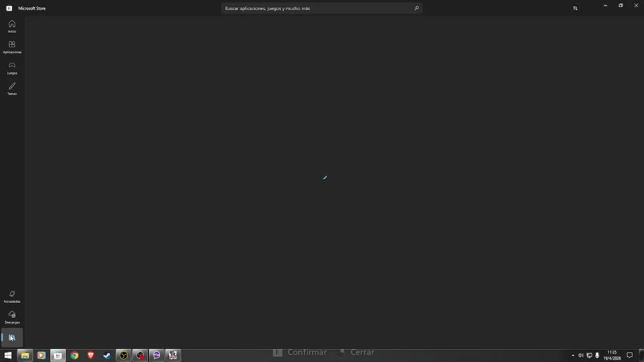Open the purple round taskbar app
This screenshot has width=644, height=362.
156,355
